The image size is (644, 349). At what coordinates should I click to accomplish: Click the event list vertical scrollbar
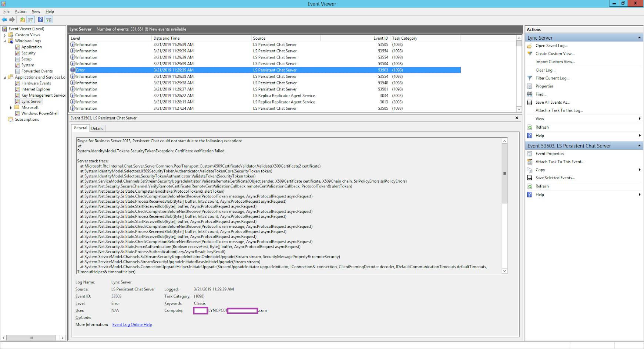coord(519,73)
